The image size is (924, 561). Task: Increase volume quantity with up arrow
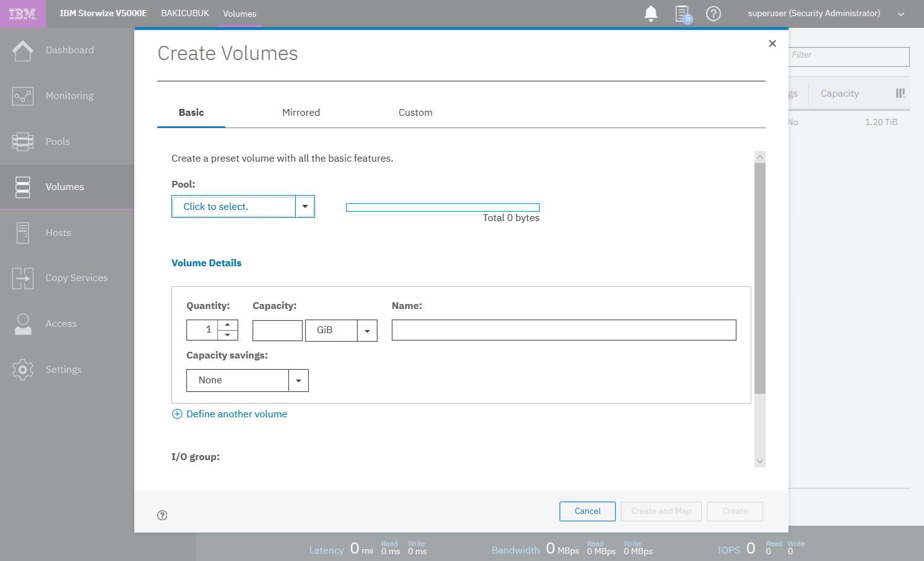click(228, 325)
